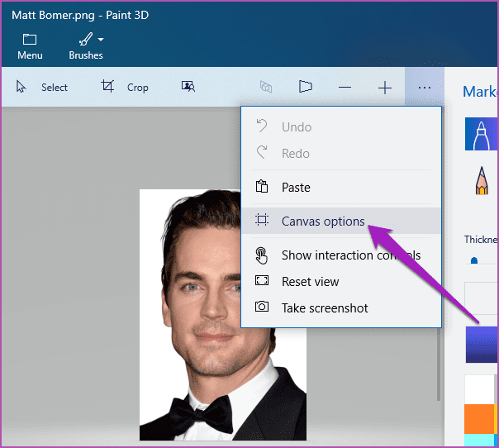499x448 pixels.
Task: Open Canvas options
Action: coord(341,221)
